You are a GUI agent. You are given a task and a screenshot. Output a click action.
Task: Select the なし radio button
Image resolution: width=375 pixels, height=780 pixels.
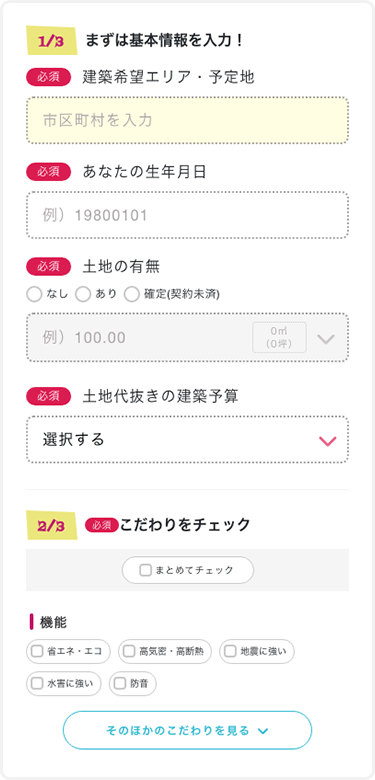(x=34, y=294)
